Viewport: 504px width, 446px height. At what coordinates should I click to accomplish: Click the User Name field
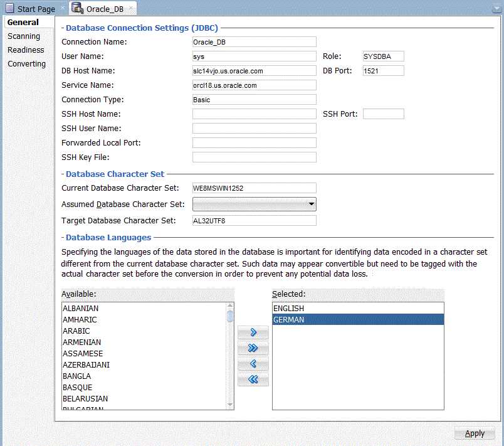click(255, 56)
